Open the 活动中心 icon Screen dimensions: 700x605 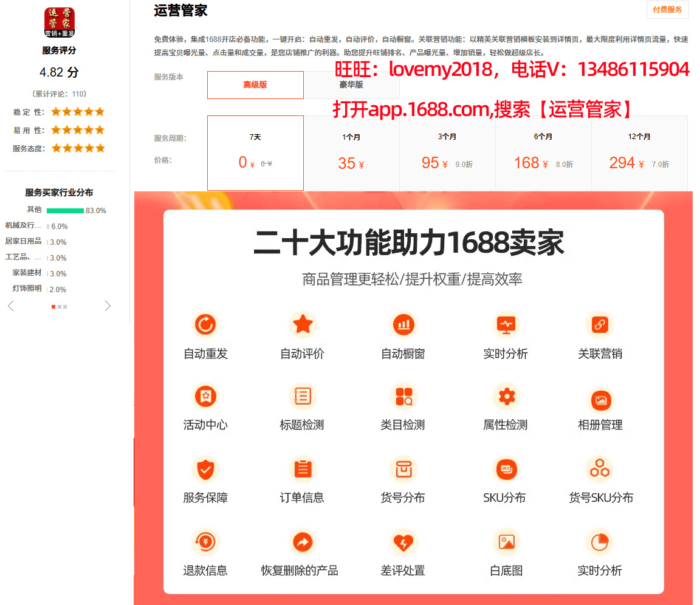coord(205,396)
